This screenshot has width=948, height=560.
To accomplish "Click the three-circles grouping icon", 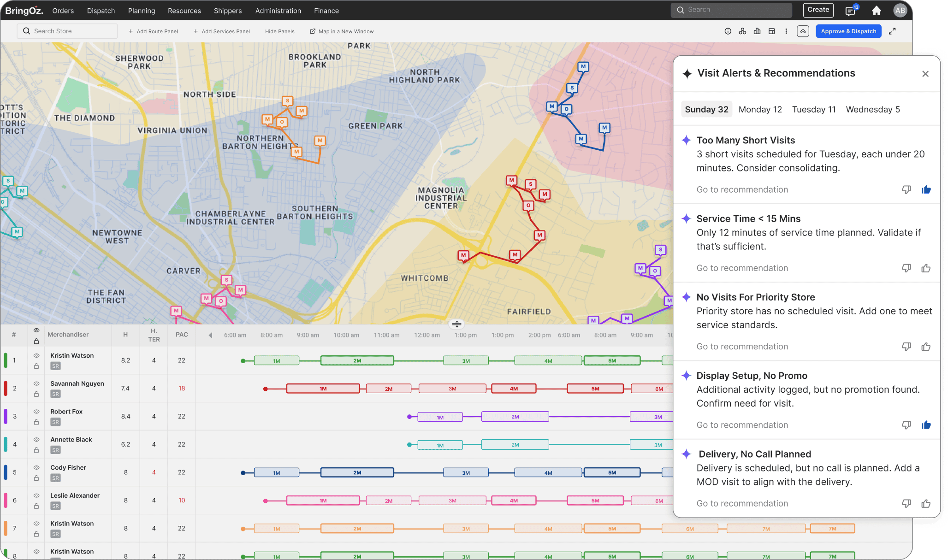I will point(742,31).
